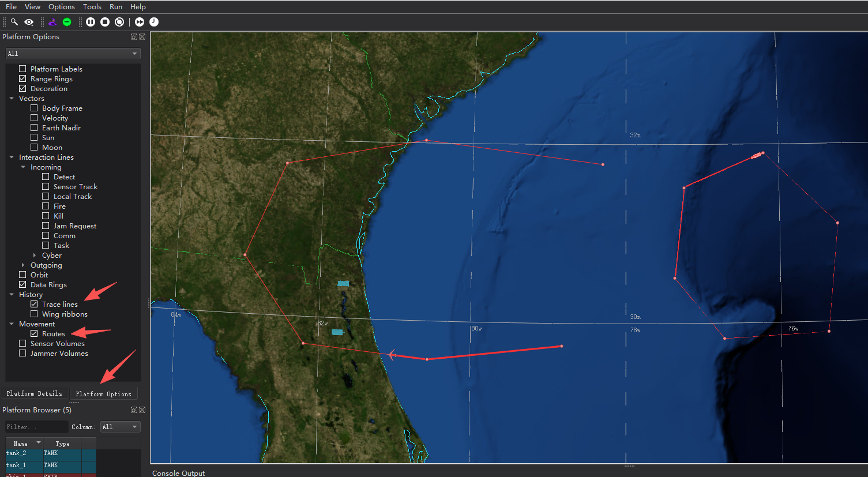This screenshot has width=868, height=477.
Task: Collapse the Incoming subgroup
Action: pos(23,167)
